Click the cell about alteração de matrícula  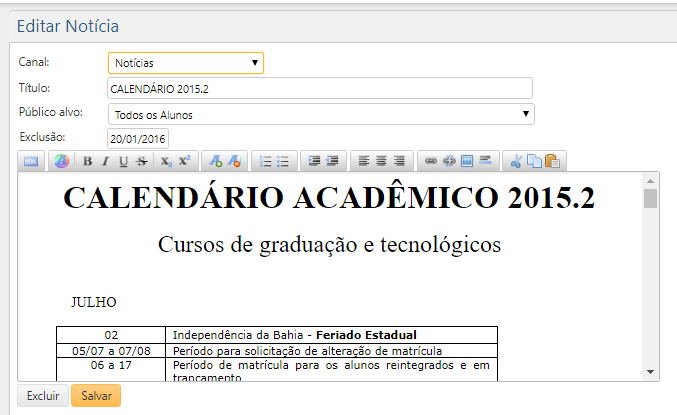[x=332, y=351]
